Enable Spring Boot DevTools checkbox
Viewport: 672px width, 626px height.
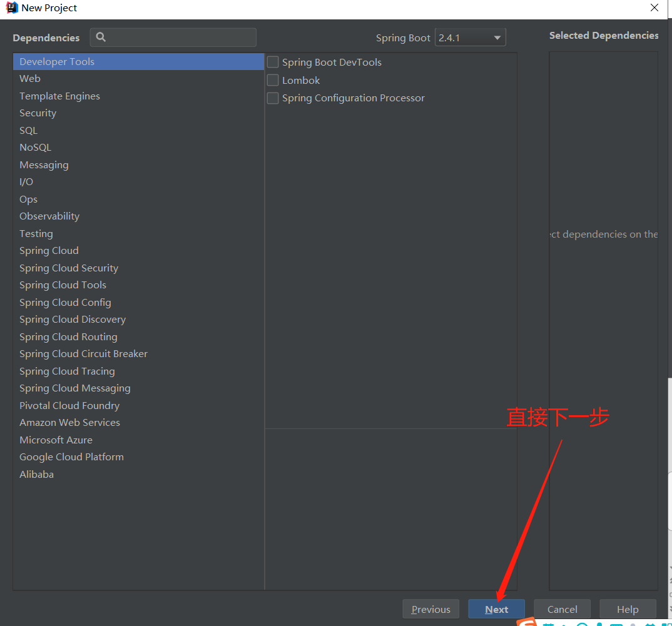coord(273,62)
